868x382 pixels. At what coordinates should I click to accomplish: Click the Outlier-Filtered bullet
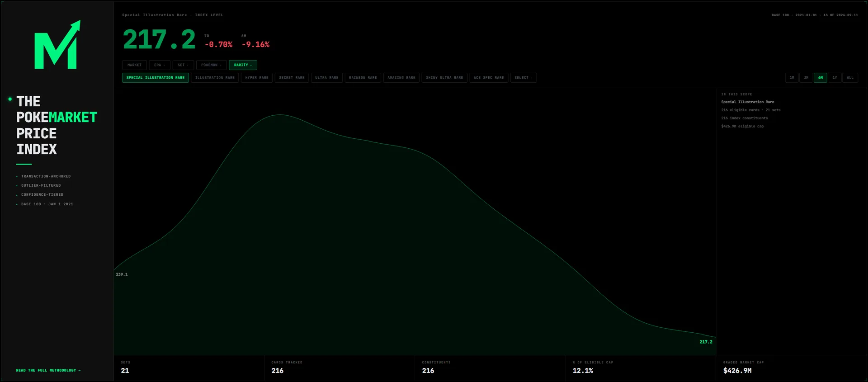coord(41,185)
